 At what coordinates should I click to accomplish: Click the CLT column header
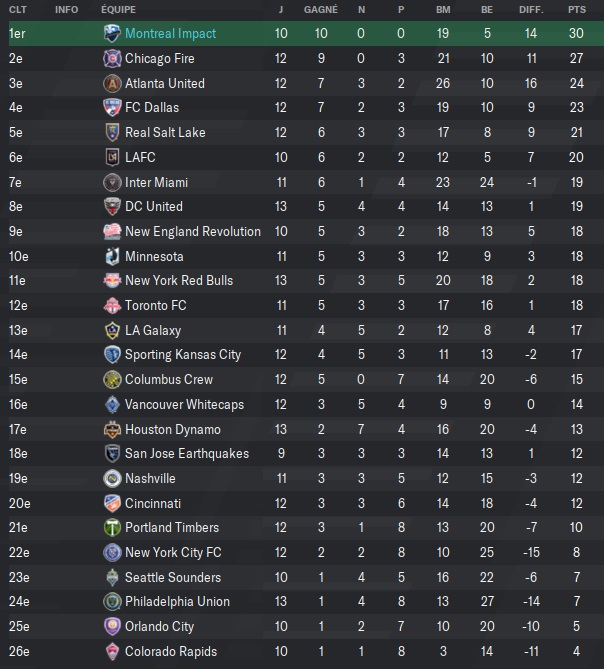point(18,10)
